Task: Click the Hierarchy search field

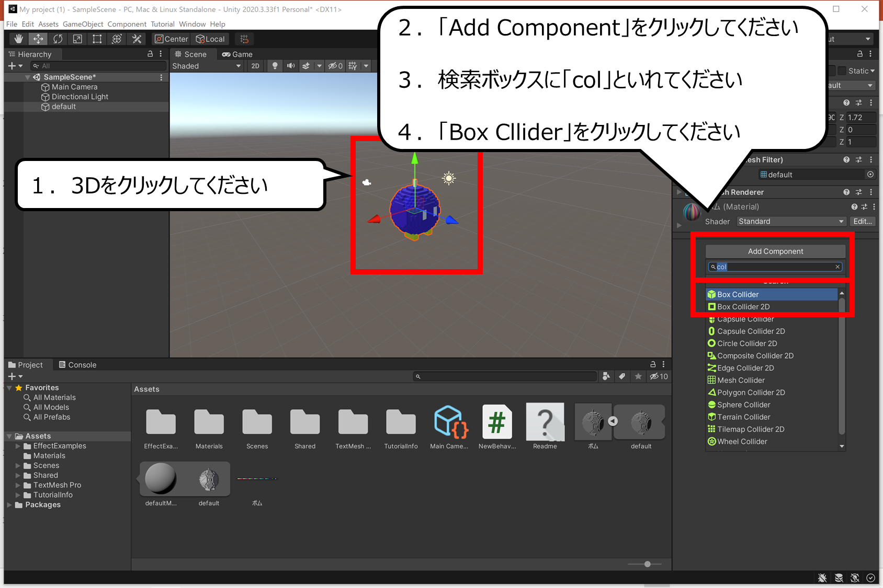Action: coord(98,66)
